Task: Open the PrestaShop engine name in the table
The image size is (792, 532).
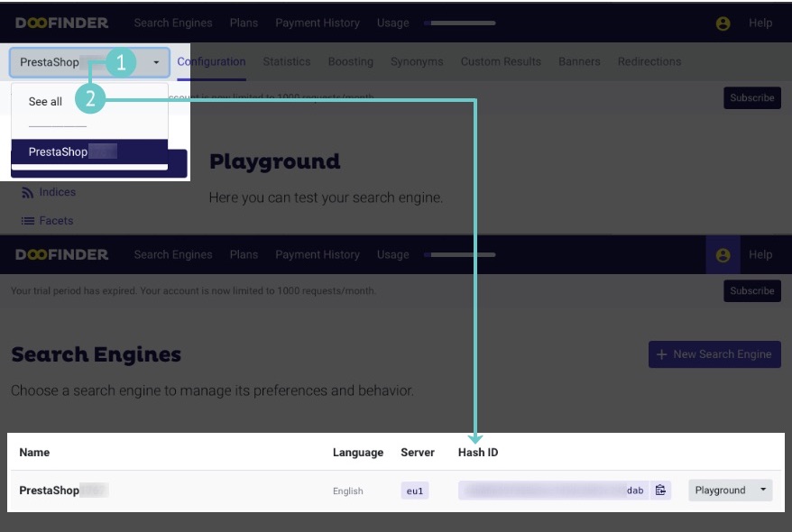Action: [49, 491]
